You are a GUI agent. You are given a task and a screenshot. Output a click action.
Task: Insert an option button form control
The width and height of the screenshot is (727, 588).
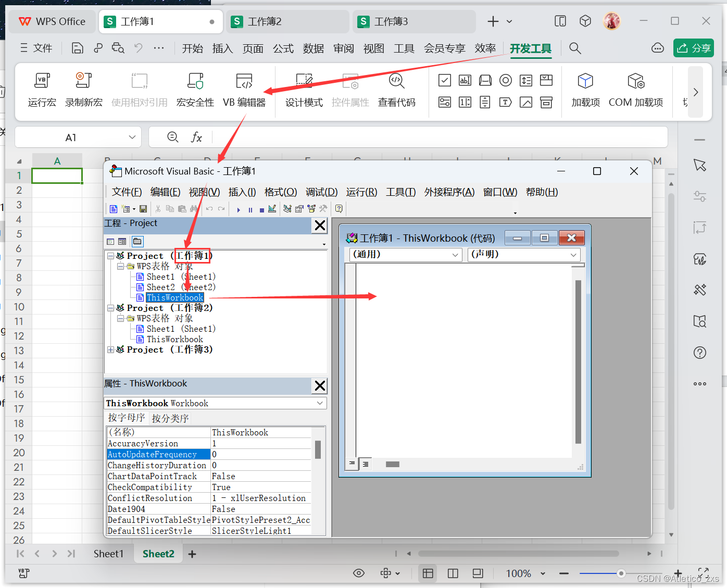(505, 80)
